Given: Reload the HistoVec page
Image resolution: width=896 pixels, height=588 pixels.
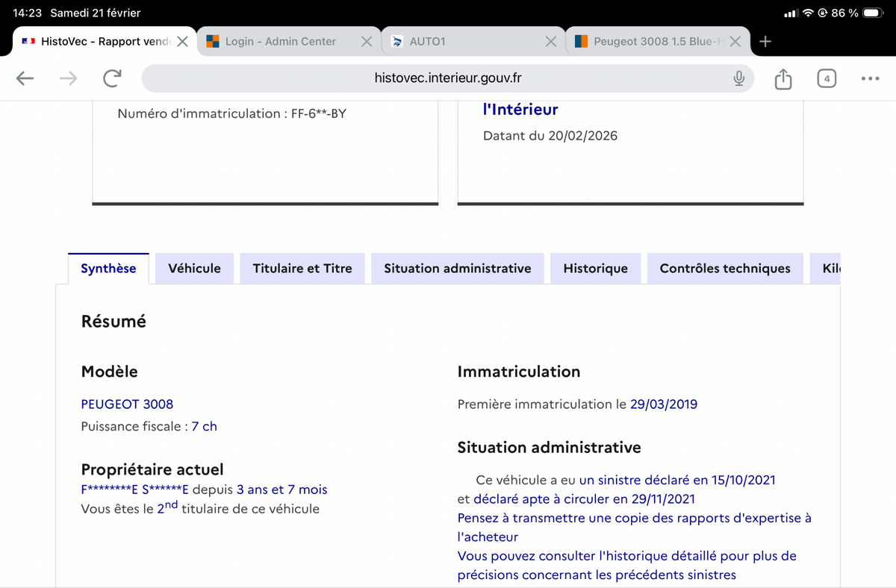Looking at the screenshot, I should click(x=112, y=78).
